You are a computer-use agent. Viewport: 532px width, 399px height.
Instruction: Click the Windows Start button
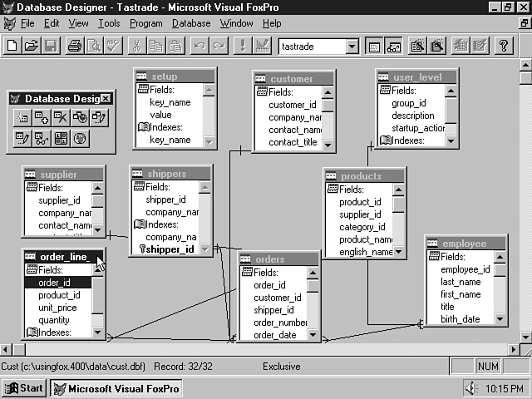(x=24, y=388)
